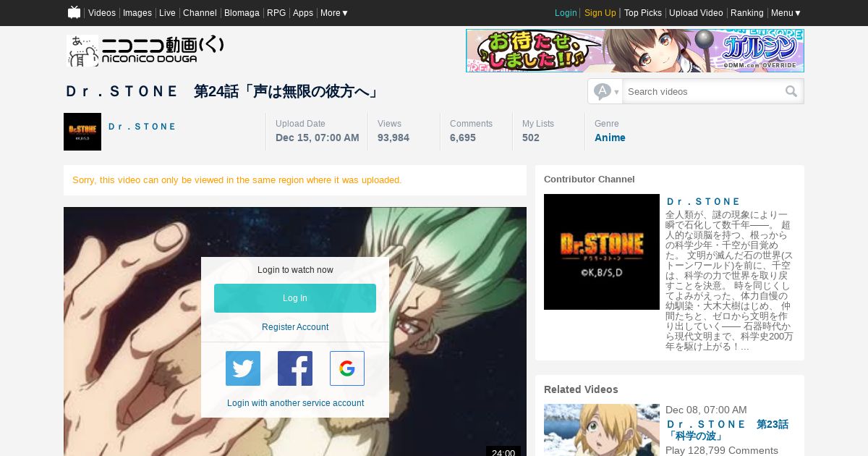The image size is (868, 456).
Task: Open Videos in the top navigation
Action: tap(102, 13)
